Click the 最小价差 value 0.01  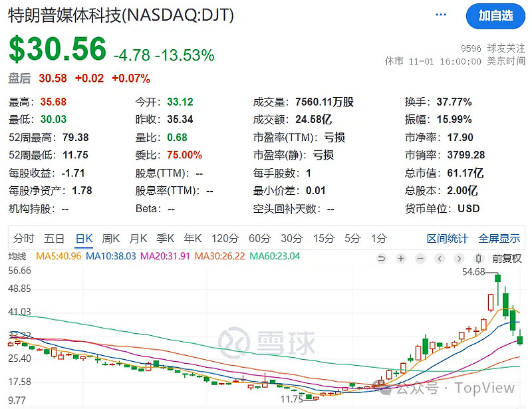pos(315,191)
